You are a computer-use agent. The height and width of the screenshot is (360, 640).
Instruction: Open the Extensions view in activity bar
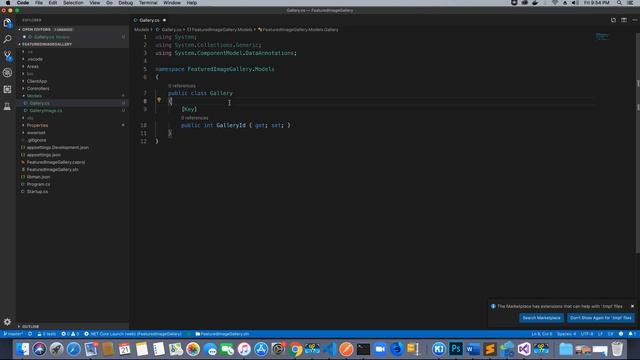tap(7, 89)
